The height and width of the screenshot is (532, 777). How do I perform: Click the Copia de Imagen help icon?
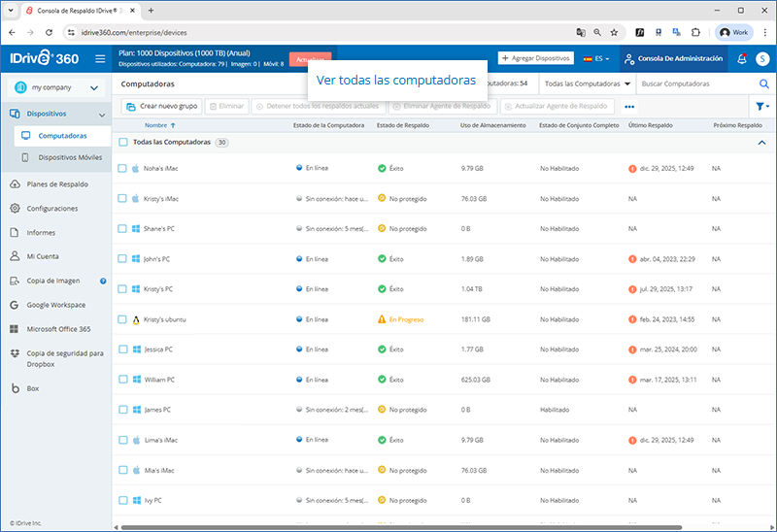(x=103, y=281)
